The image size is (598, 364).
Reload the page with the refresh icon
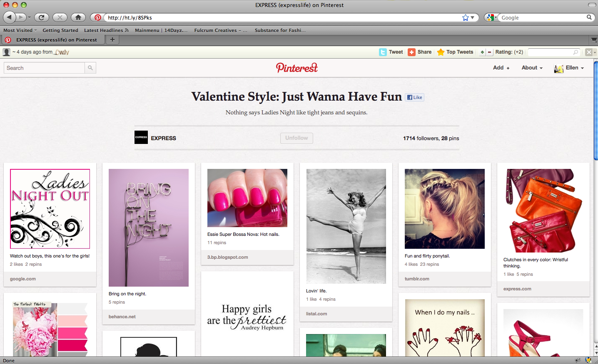(x=41, y=17)
